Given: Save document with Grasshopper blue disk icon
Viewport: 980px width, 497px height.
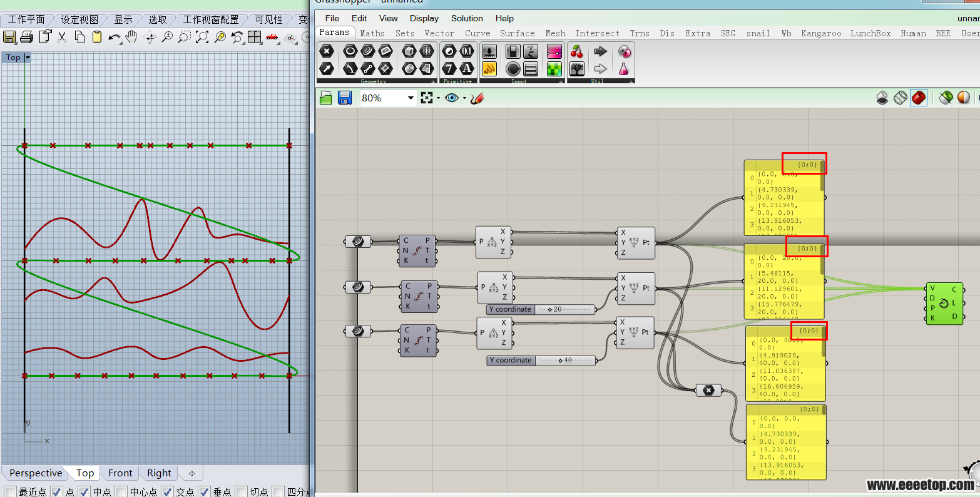Looking at the screenshot, I should [x=344, y=98].
